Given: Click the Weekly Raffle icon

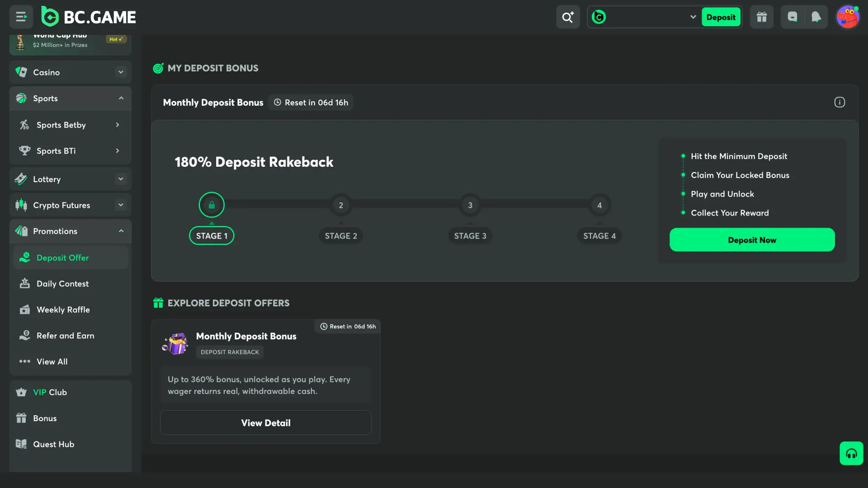Looking at the screenshot, I should [x=25, y=310].
